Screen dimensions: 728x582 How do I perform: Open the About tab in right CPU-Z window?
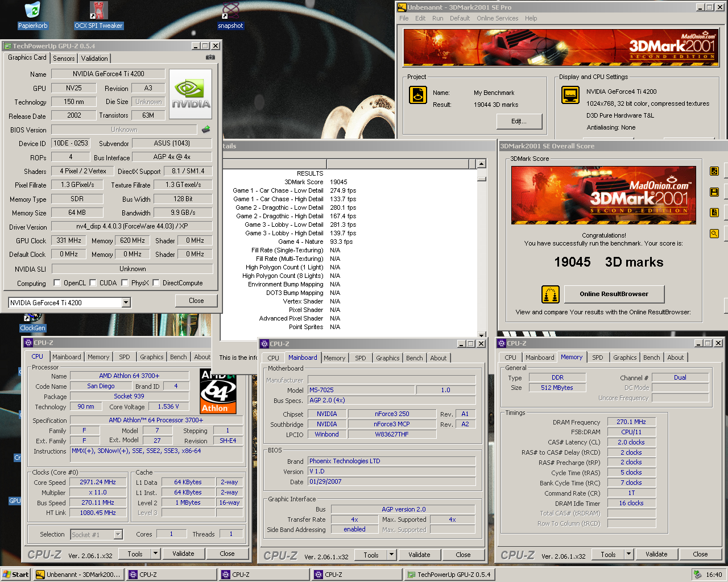[676, 357]
